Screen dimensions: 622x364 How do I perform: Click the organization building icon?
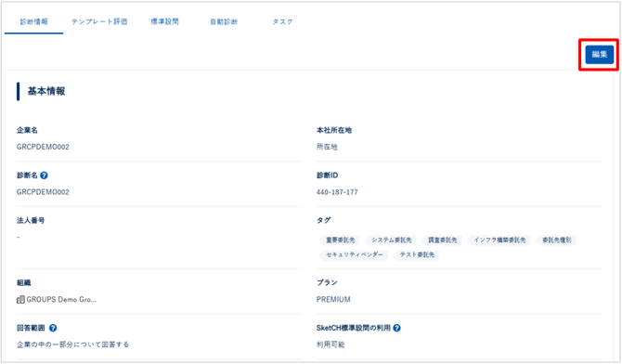(x=20, y=300)
